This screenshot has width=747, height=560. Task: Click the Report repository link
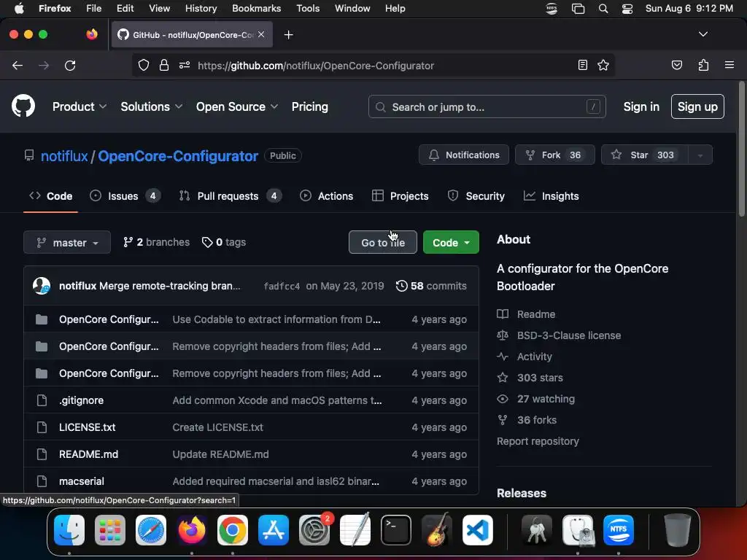(x=538, y=441)
